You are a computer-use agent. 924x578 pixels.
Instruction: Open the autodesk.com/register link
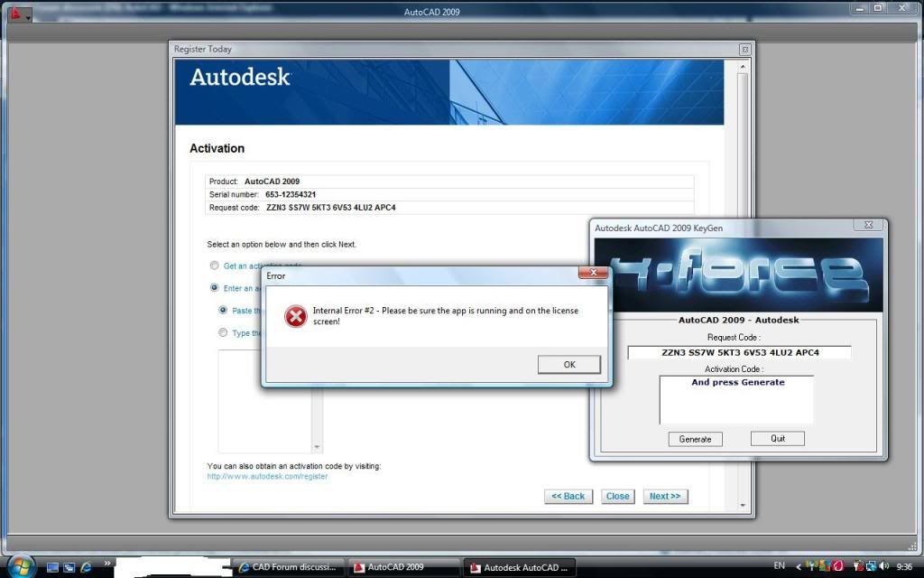pyautogui.click(x=267, y=477)
